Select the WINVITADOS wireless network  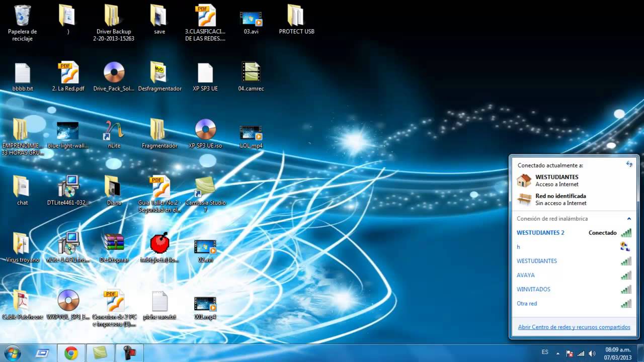tap(574, 289)
